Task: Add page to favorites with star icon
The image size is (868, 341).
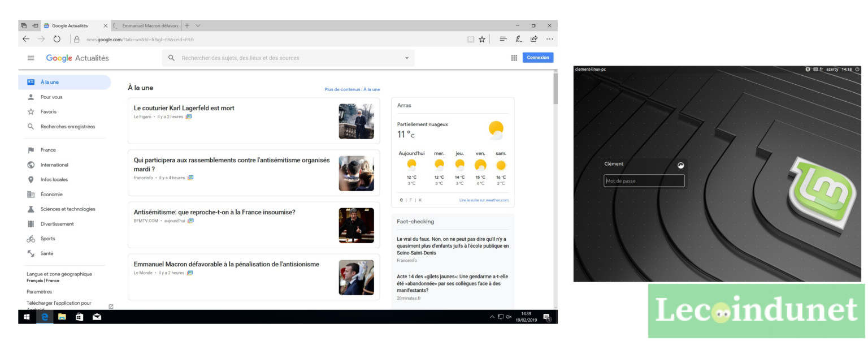Action: coord(482,39)
